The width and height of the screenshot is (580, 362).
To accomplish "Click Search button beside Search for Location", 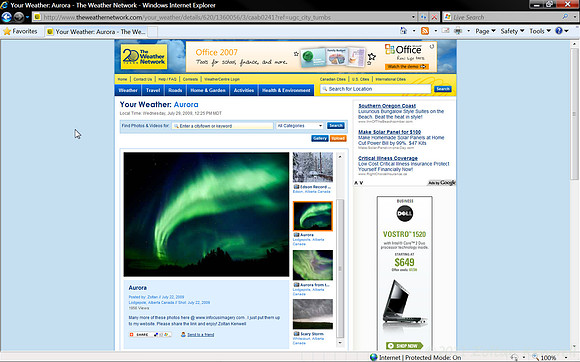I will (442, 89).
